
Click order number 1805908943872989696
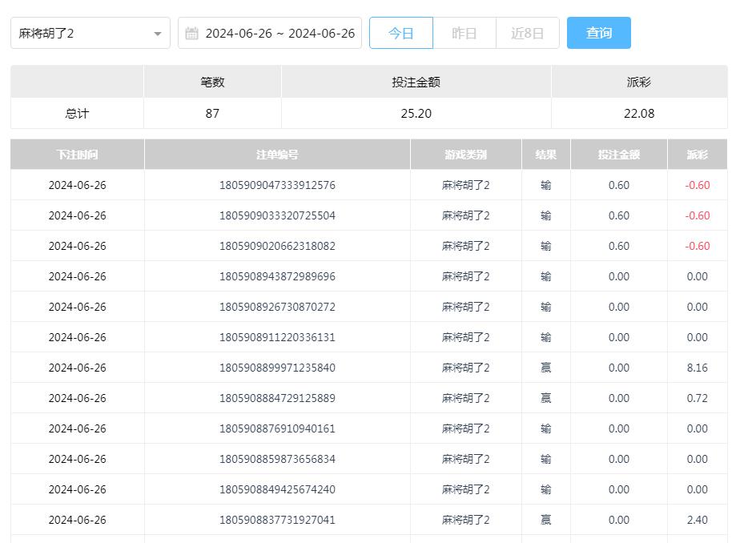277,276
